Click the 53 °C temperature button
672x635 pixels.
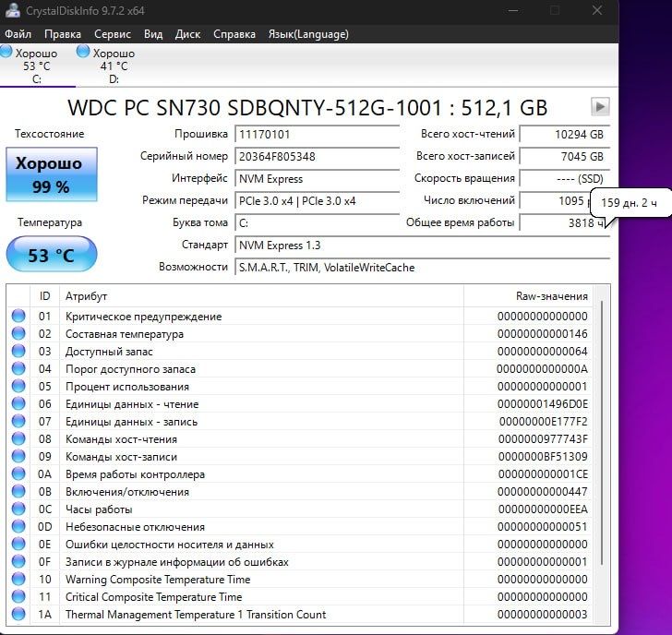point(51,255)
